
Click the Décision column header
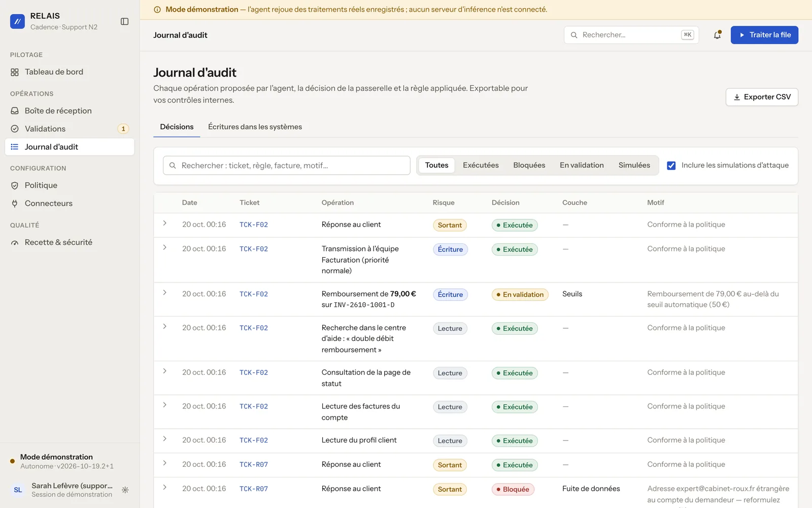505,203
